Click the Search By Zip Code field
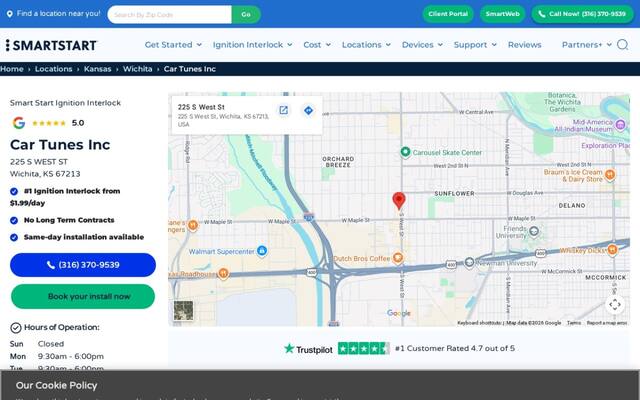The width and height of the screenshot is (640, 400). click(x=169, y=14)
